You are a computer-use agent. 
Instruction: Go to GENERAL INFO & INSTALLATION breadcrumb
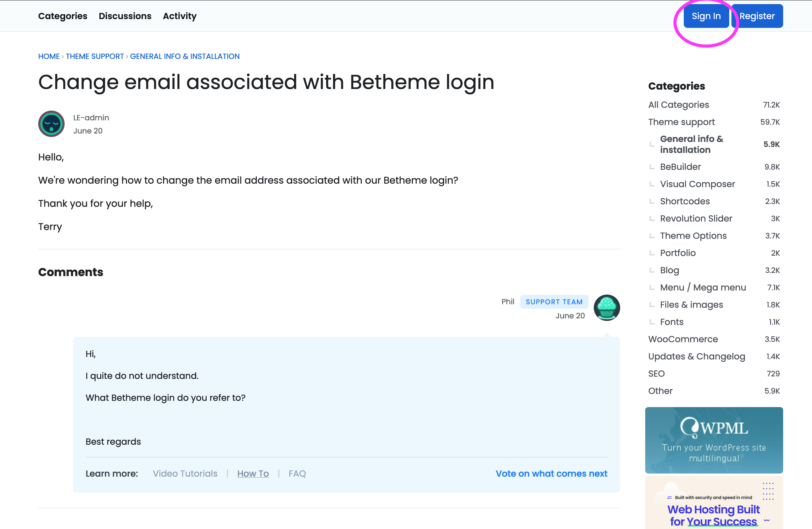[185, 56]
